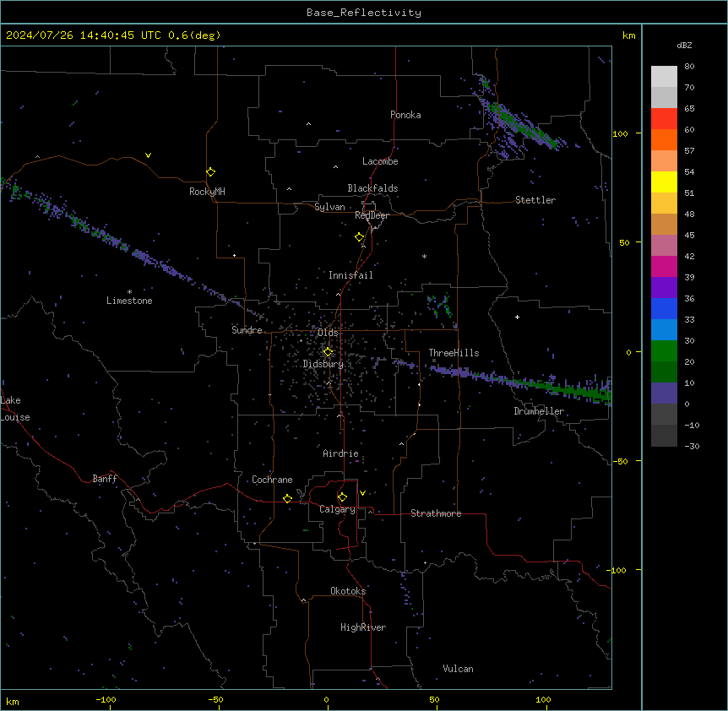728x711 pixels.
Task: Click the RedDeer city label
Action: [372, 215]
